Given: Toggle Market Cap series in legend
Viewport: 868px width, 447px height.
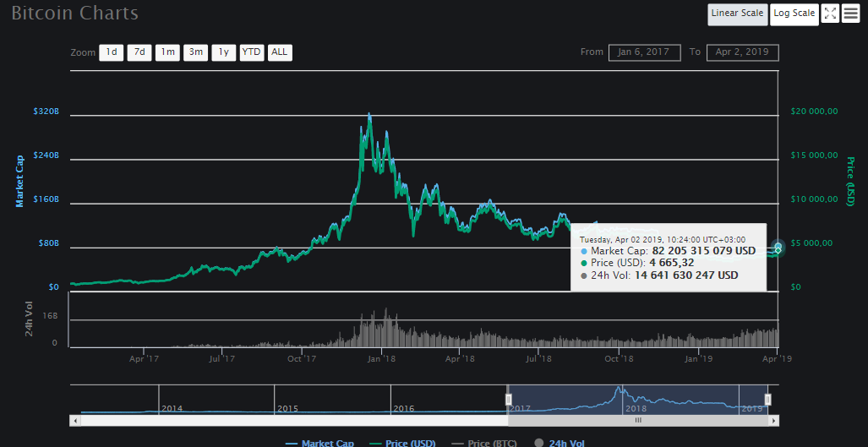Looking at the screenshot, I should (319, 443).
